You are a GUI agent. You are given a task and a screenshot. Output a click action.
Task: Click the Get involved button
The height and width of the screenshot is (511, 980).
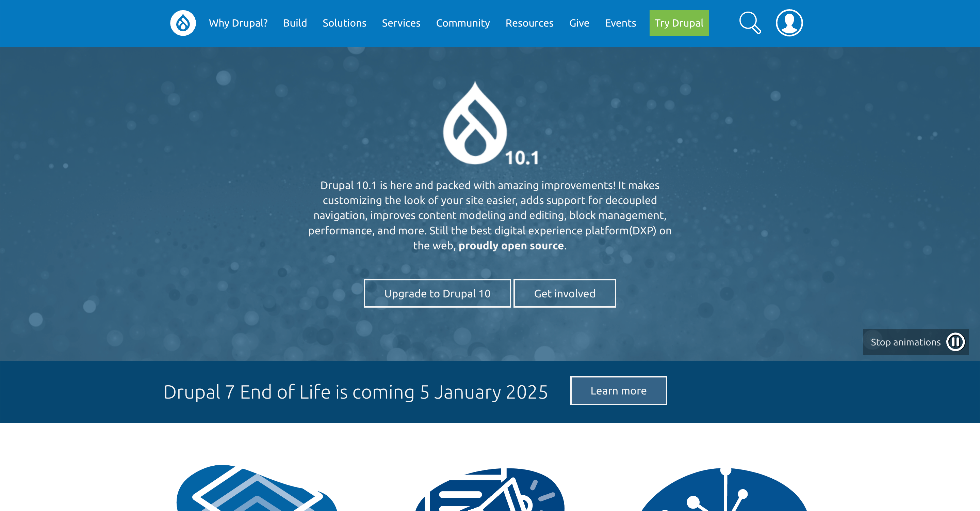(565, 294)
